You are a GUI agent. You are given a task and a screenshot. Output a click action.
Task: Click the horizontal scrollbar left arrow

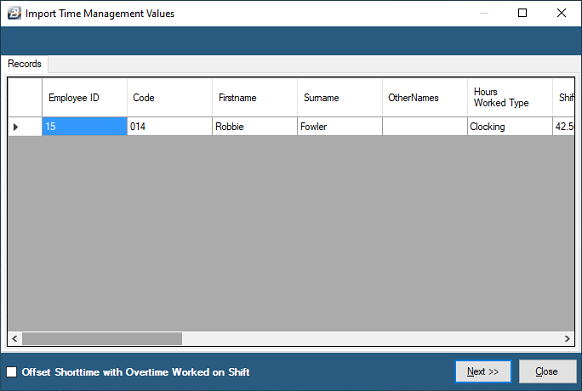[15, 339]
